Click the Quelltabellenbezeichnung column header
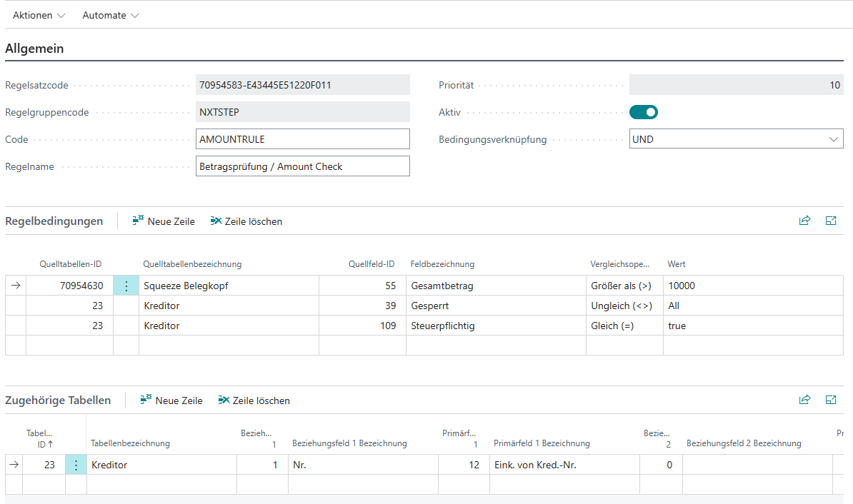The height and width of the screenshot is (504, 853). tap(192, 264)
